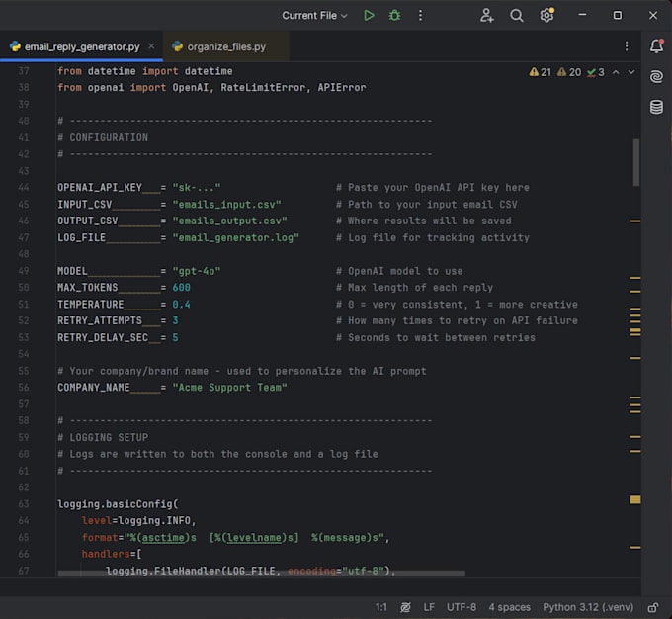This screenshot has width=672, height=619.
Task: Click the horizontal editor scrollbar
Action: point(261,574)
